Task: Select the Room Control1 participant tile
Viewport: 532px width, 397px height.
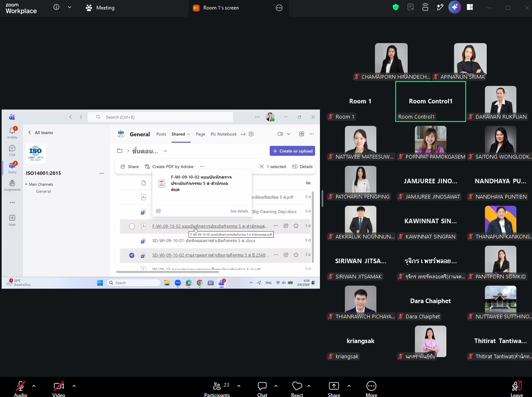Action: tap(431, 101)
